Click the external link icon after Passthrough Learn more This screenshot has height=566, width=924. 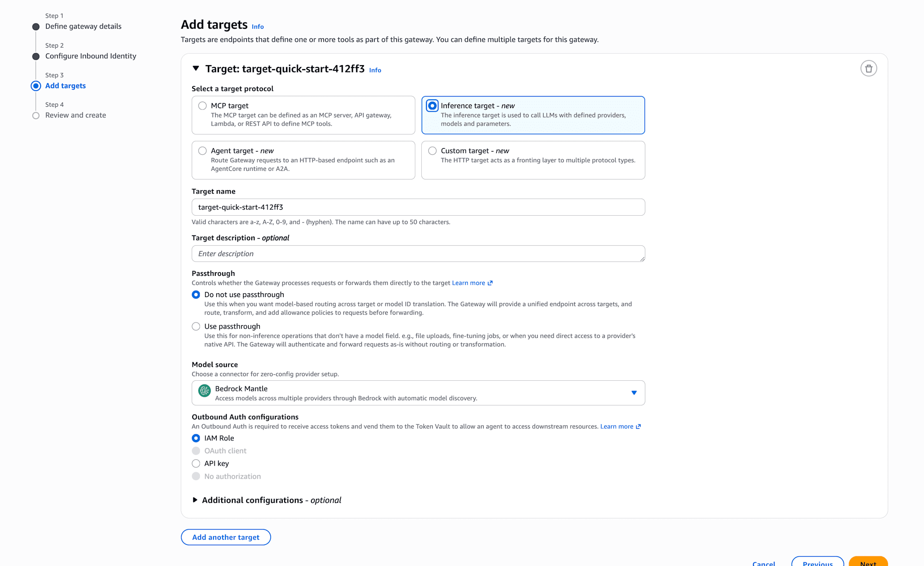point(490,283)
